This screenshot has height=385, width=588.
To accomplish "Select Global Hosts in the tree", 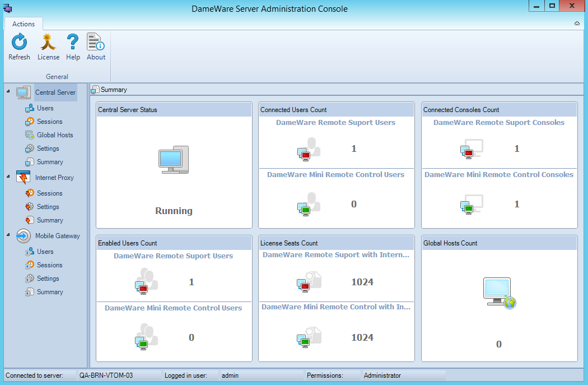I will pos(54,135).
